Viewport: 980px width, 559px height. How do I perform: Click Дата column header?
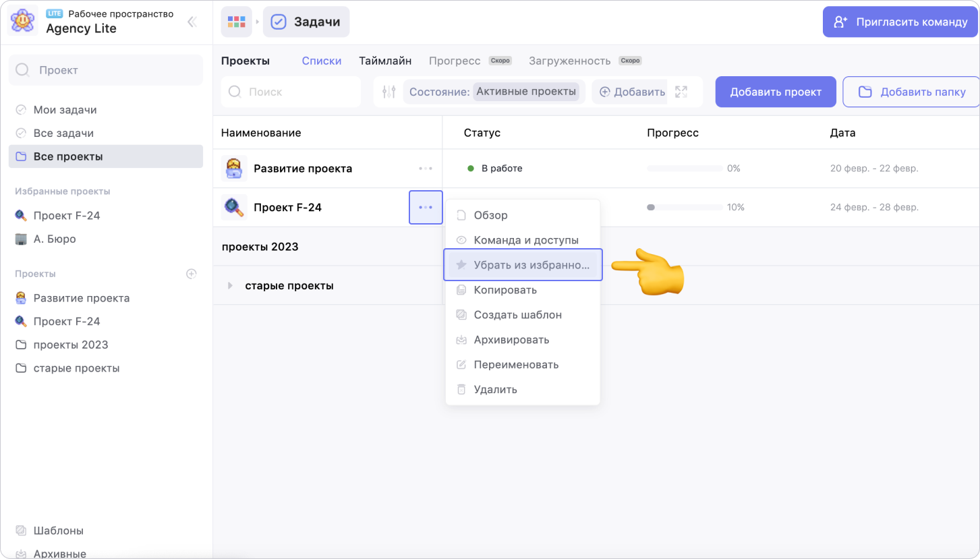(842, 133)
